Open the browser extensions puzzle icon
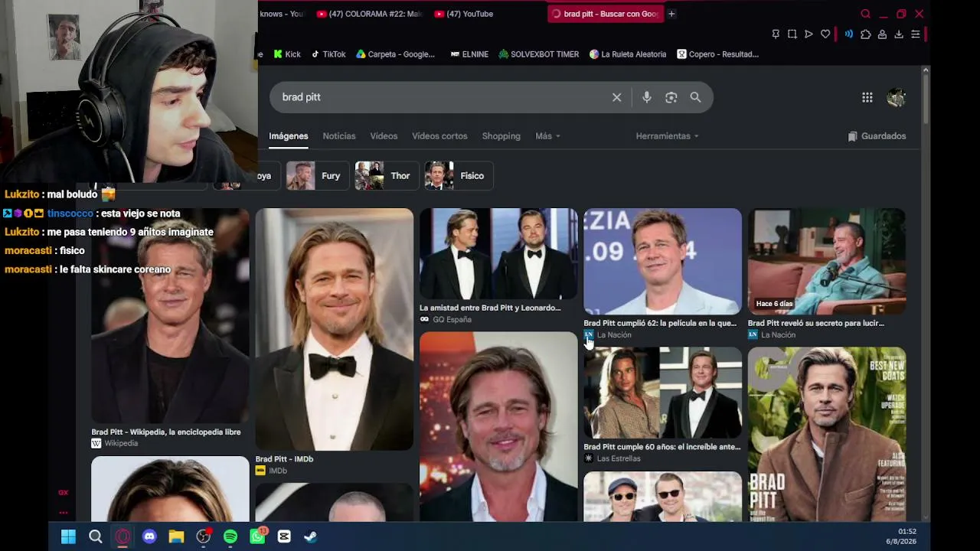Screen dimensions: 980x551 [x=866, y=34]
